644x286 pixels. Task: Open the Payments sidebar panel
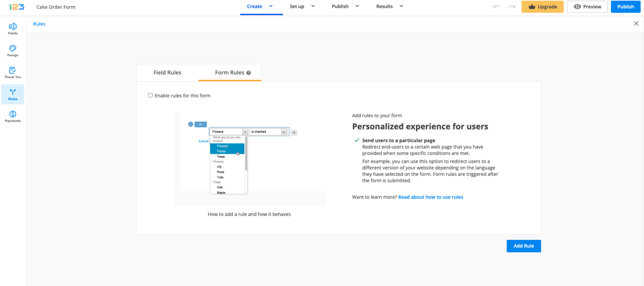tap(13, 116)
